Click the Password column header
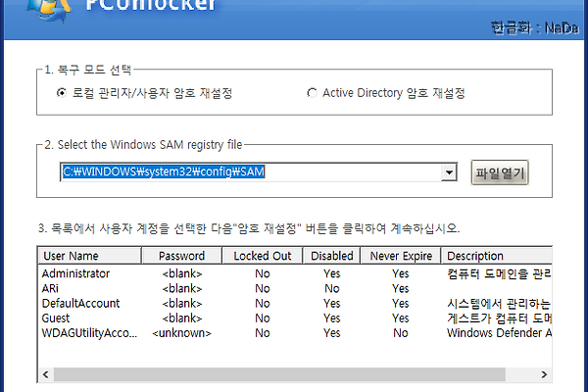Screen dimensions: 588x392 pyautogui.click(x=181, y=256)
